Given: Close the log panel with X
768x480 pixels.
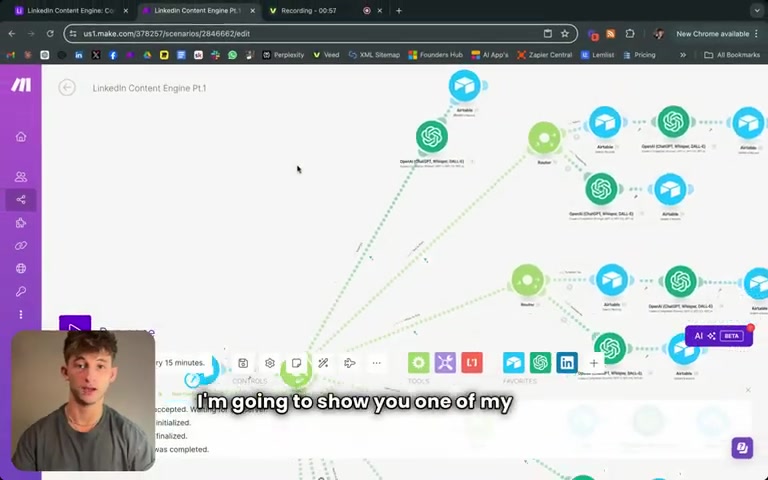Looking at the screenshot, I should (x=748, y=390).
